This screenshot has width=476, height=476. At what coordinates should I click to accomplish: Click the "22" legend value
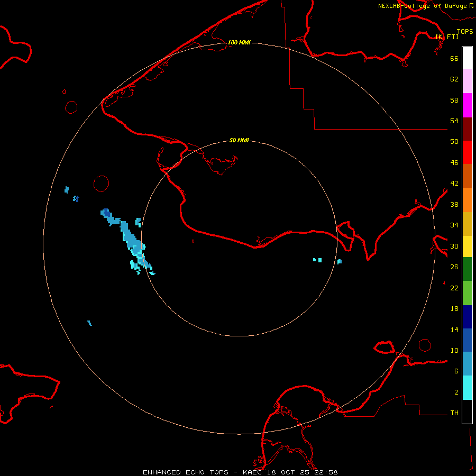(x=454, y=288)
